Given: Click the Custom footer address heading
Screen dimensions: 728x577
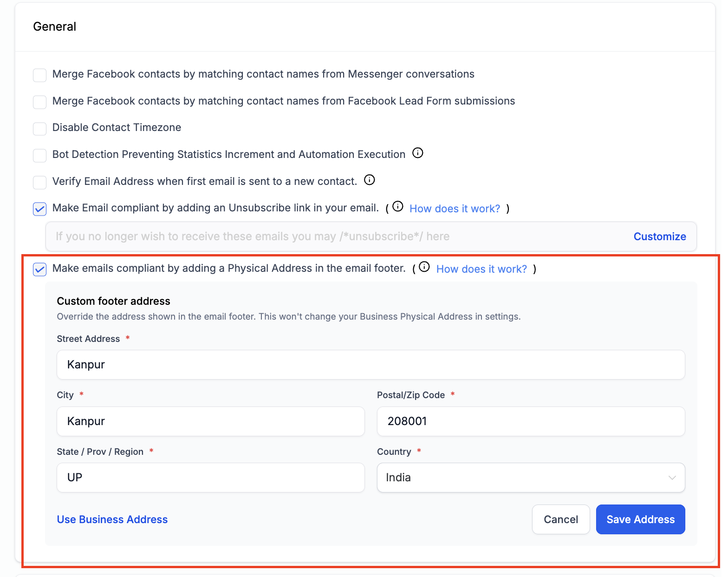Looking at the screenshot, I should point(114,301).
